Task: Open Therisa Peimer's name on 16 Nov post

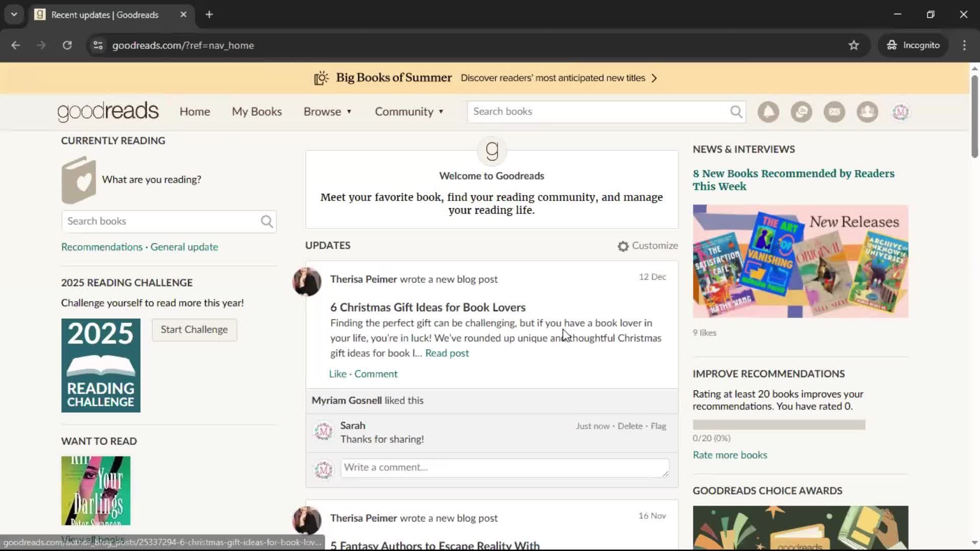Action: [363, 518]
